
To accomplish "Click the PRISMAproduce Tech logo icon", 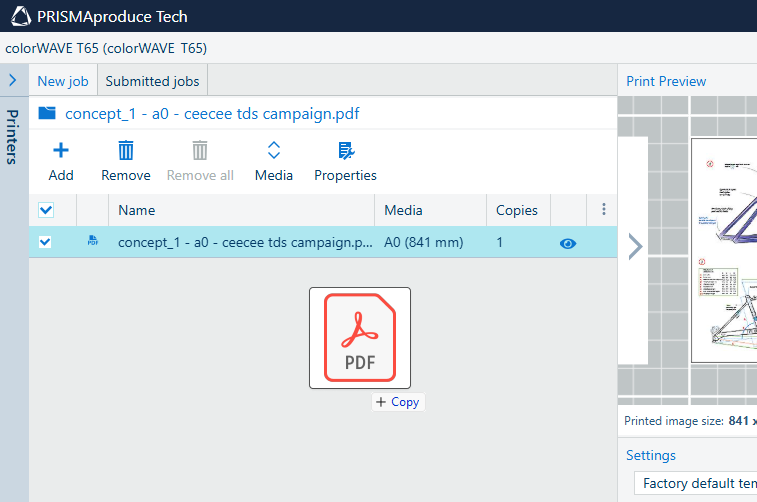I will 21,16.
